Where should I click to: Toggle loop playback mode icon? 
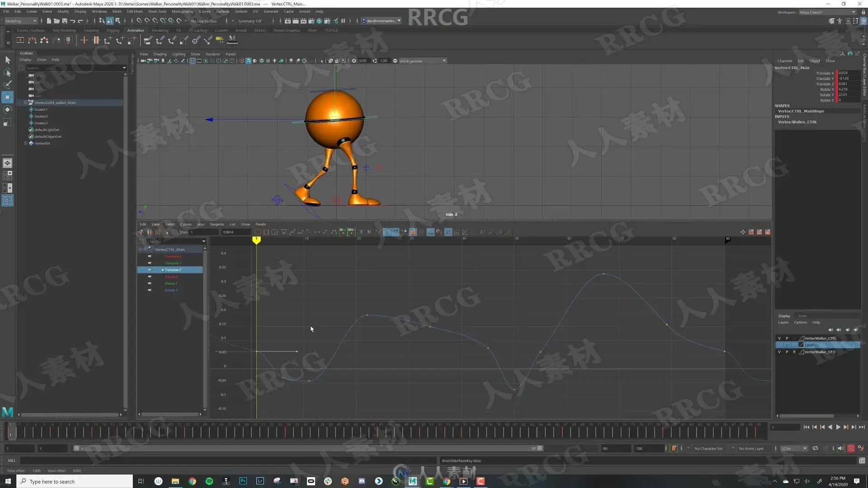tap(815, 448)
